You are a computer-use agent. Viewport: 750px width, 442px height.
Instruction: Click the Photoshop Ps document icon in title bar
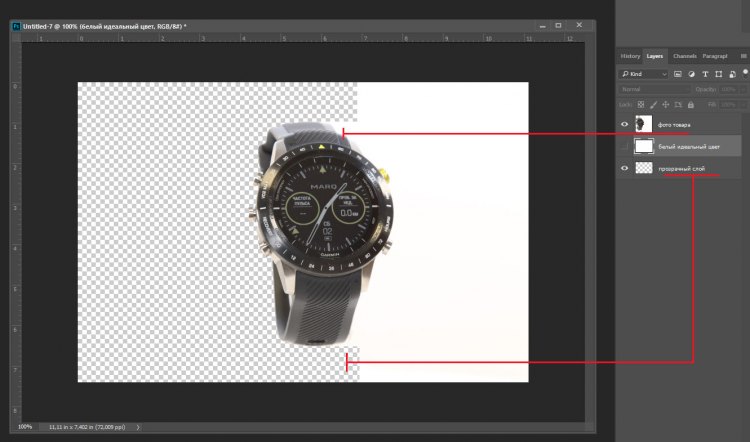(16, 26)
